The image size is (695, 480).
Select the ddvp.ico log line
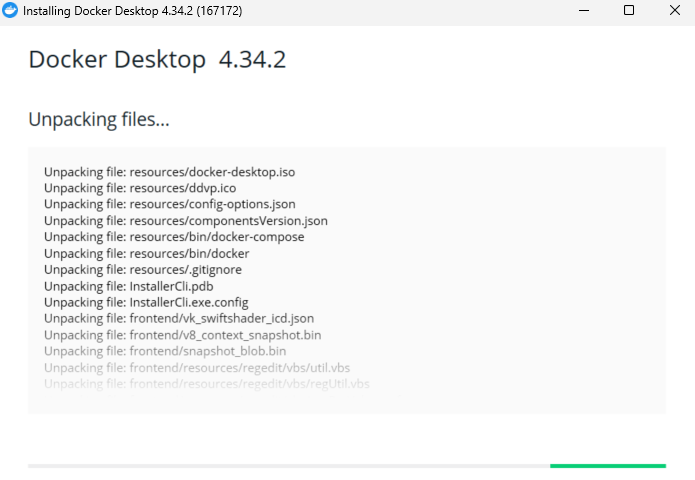click(x=140, y=188)
